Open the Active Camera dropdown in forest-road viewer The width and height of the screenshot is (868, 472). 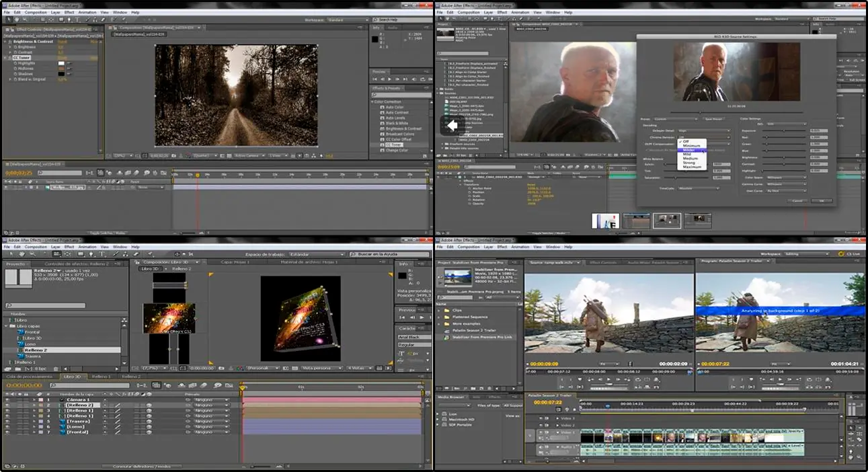click(x=248, y=155)
